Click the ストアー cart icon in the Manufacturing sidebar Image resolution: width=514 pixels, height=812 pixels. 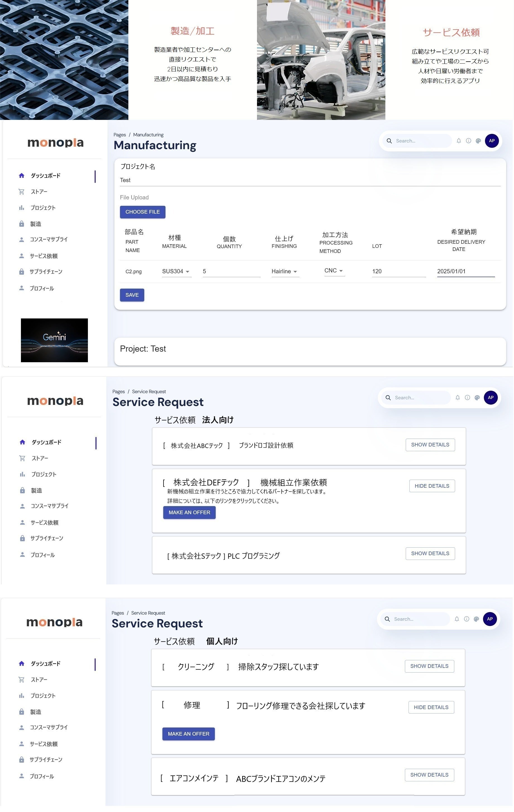pyautogui.click(x=21, y=192)
